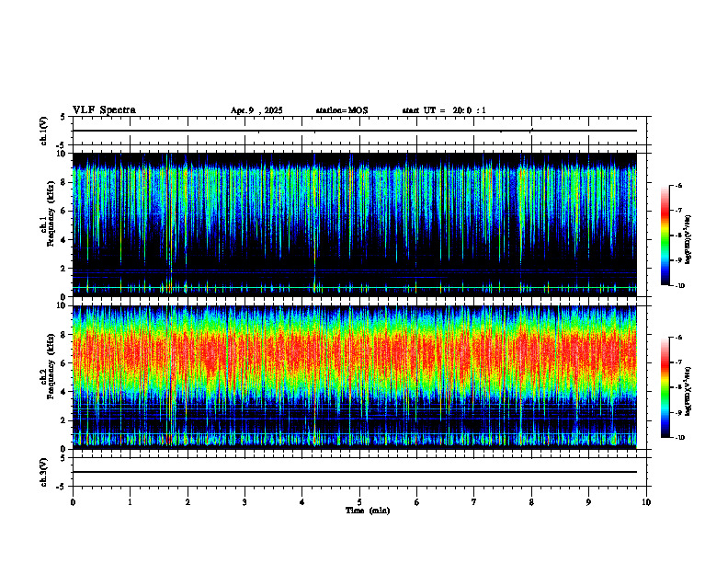Click time-axis tick label "3"
The image size is (728, 563).
pos(245,502)
